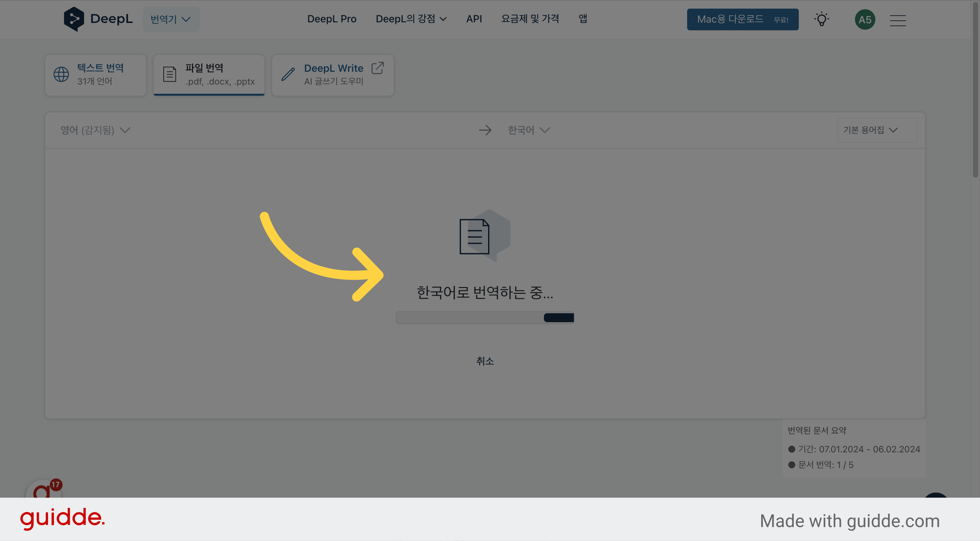Switch to the 텍스트 번역 tab
The width and height of the screenshot is (980, 541).
tap(95, 75)
